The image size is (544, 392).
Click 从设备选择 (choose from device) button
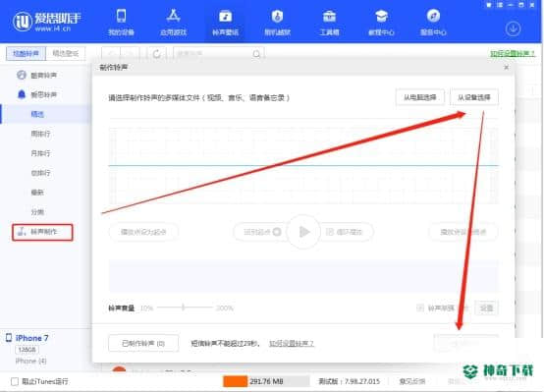pos(474,97)
